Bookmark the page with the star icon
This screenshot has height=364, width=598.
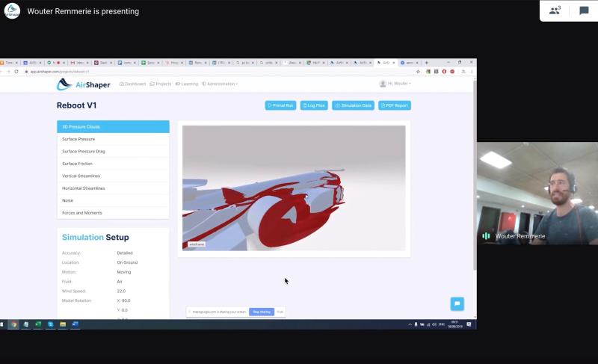[419, 71]
